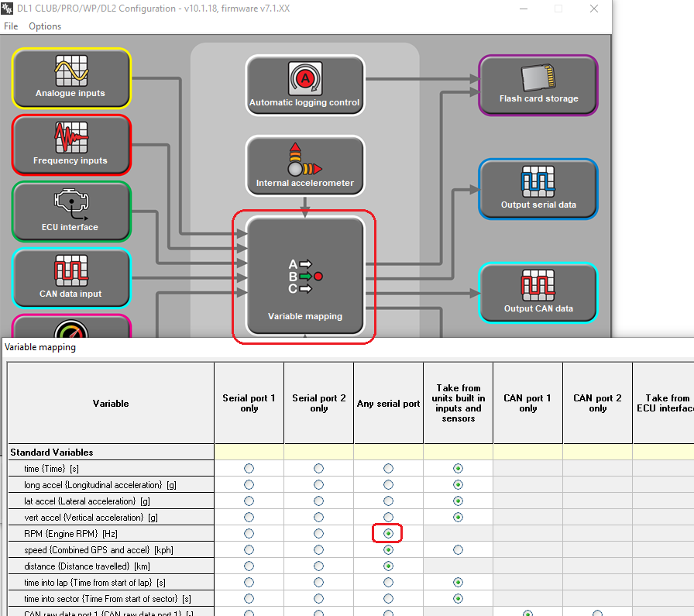Open the Options menu
This screenshot has width=694, height=616.
click(x=45, y=26)
